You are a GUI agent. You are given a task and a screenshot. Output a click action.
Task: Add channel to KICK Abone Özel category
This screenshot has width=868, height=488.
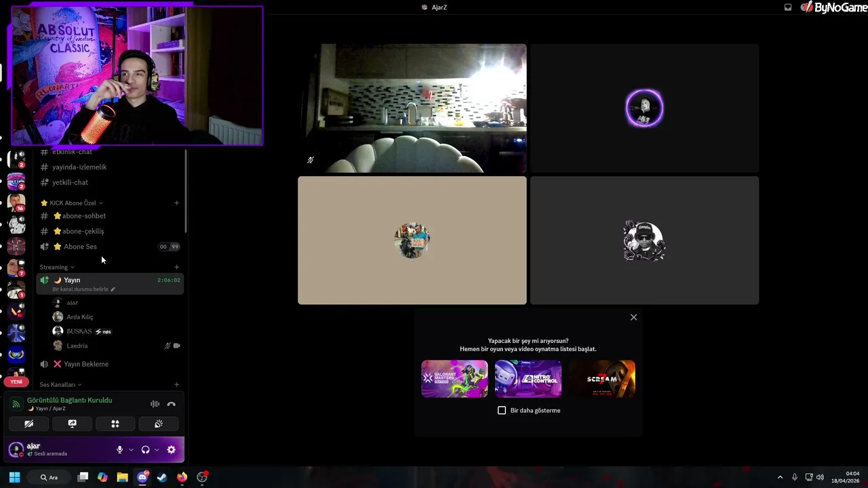point(176,203)
